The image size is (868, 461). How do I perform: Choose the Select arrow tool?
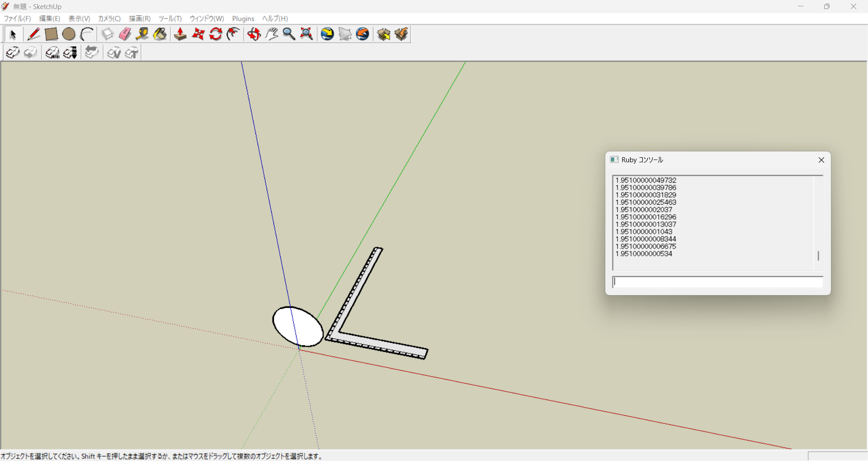pyautogui.click(x=13, y=34)
